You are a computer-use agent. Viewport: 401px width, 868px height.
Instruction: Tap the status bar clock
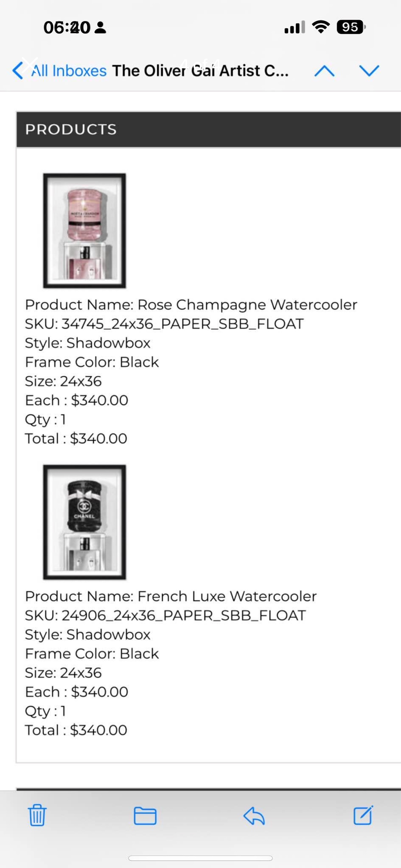click(x=67, y=28)
